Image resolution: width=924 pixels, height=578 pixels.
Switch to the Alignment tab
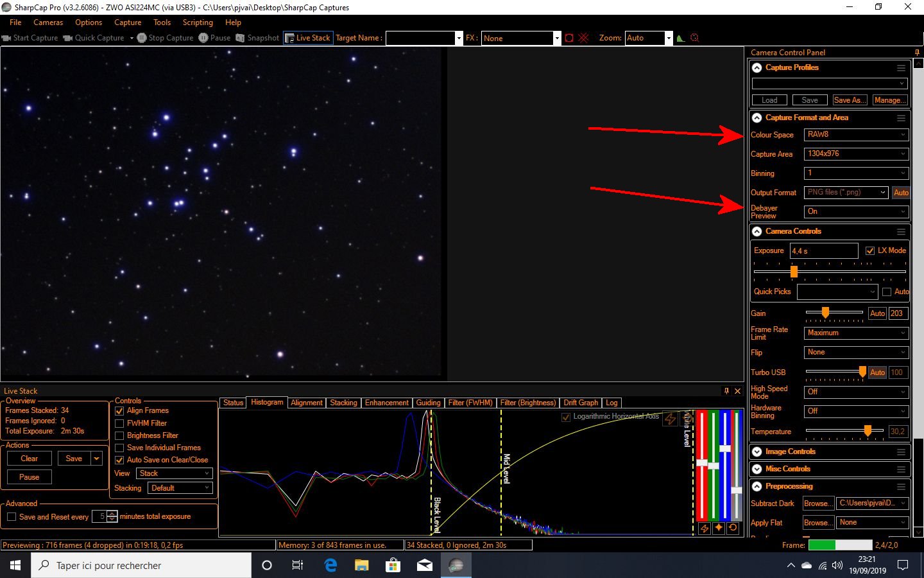pos(306,403)
